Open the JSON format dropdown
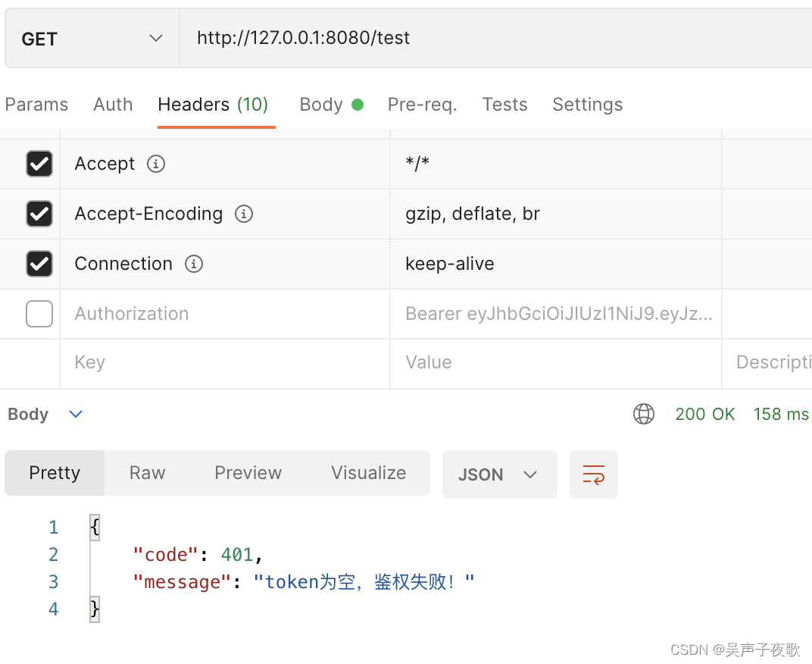812x664 pixels. tap(500, 475)
